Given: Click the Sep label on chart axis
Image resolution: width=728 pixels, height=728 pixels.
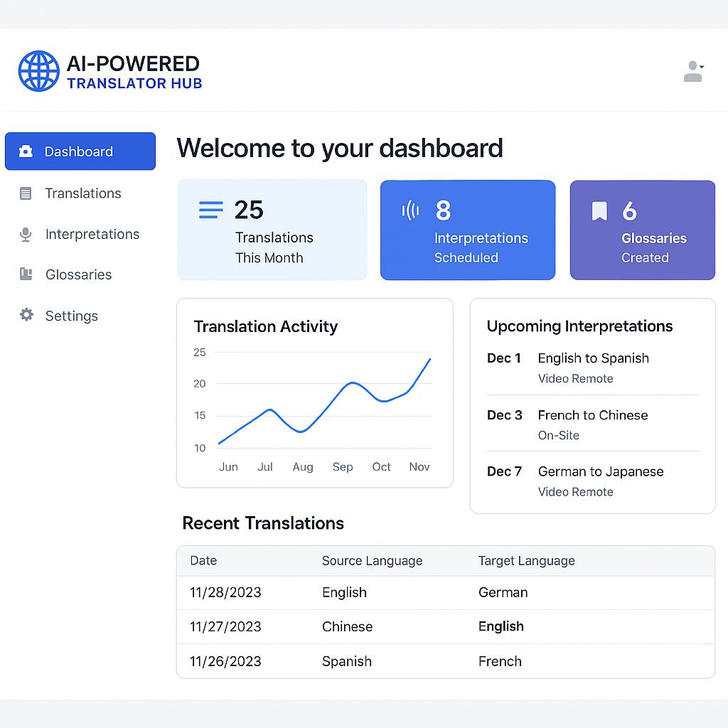Looking at the screenshot, I should (343, 467).
